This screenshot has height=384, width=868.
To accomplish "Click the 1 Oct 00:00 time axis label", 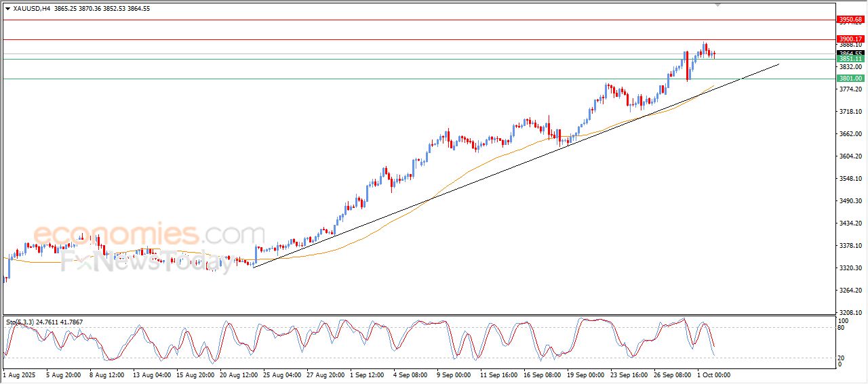I will coord(715,374).
